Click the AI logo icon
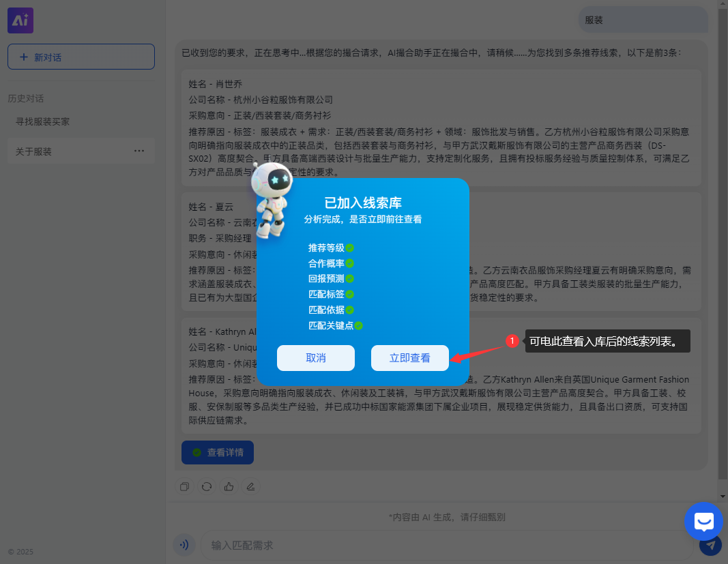The height and width of the screenshot is (564, 728). pyautogui.click(x=20, y=20)
